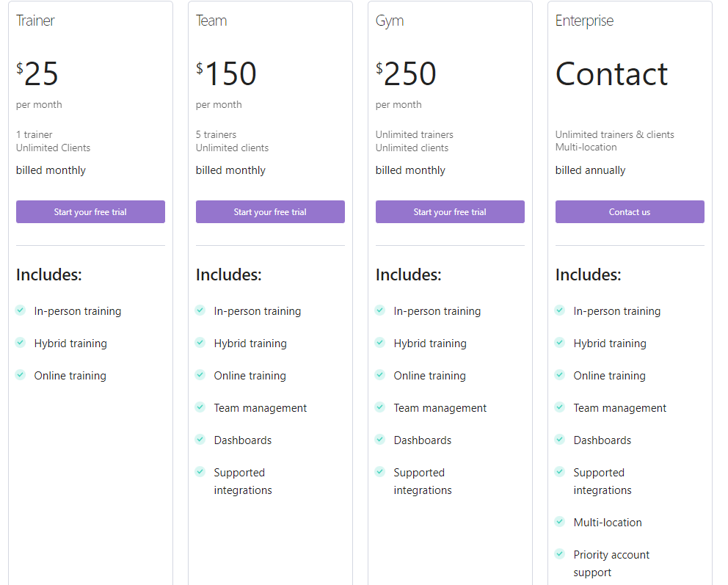Viewport: 728px width, 585px height.
Task: Start your free trial for the Gym plan
Action: [450, 211]
